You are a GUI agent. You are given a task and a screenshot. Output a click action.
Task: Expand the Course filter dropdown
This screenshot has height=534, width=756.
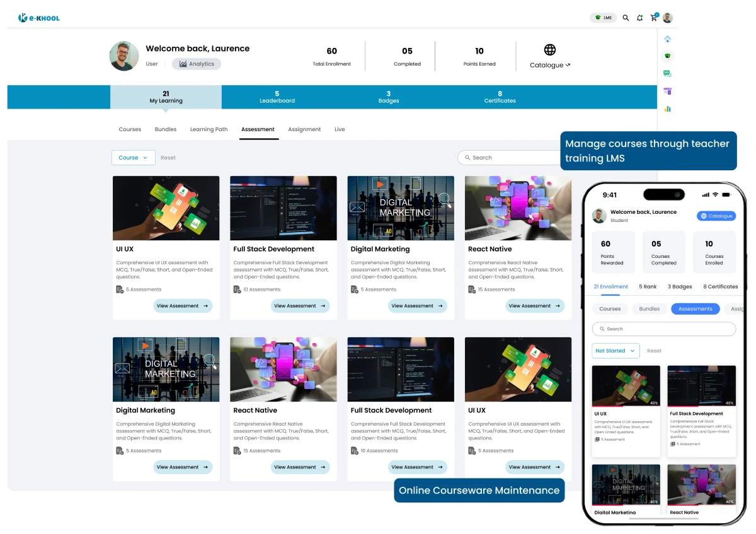pos(133,158)
